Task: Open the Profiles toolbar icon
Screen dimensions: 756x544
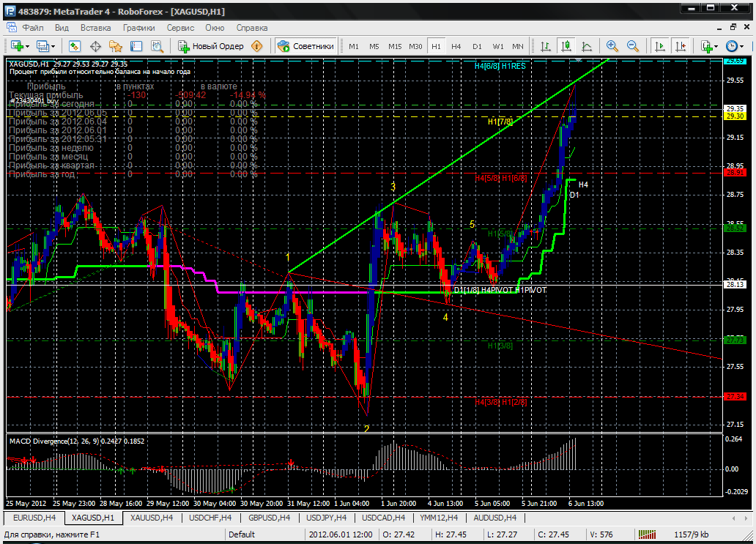Action: tap(42, 46)
